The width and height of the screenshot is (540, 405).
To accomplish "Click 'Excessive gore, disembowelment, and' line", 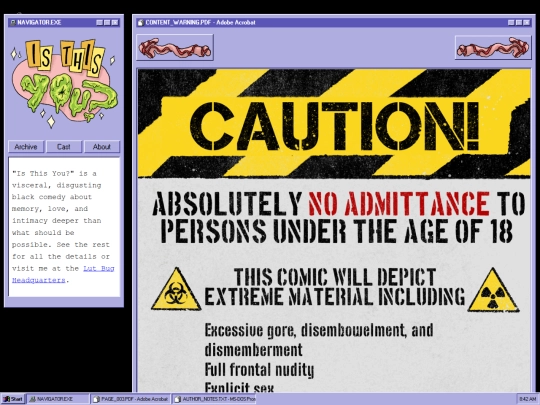I will coord(319,330).
